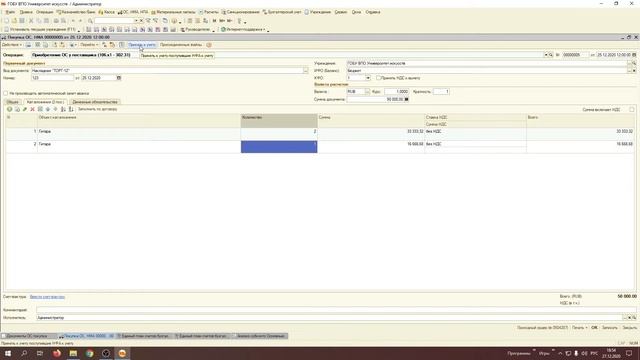Open notification center in system tray
Image resolution: width=640 pixels, height=360 pixels.
(629, 353)
